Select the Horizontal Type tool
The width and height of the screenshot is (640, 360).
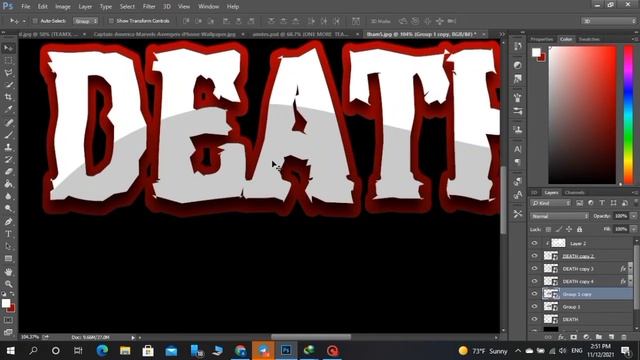[x=8, y=234]
